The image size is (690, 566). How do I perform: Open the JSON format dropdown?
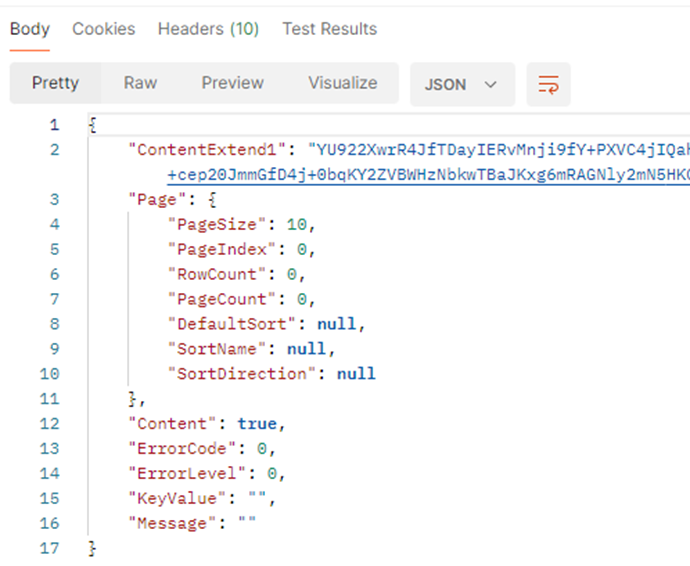pos(462,84)
